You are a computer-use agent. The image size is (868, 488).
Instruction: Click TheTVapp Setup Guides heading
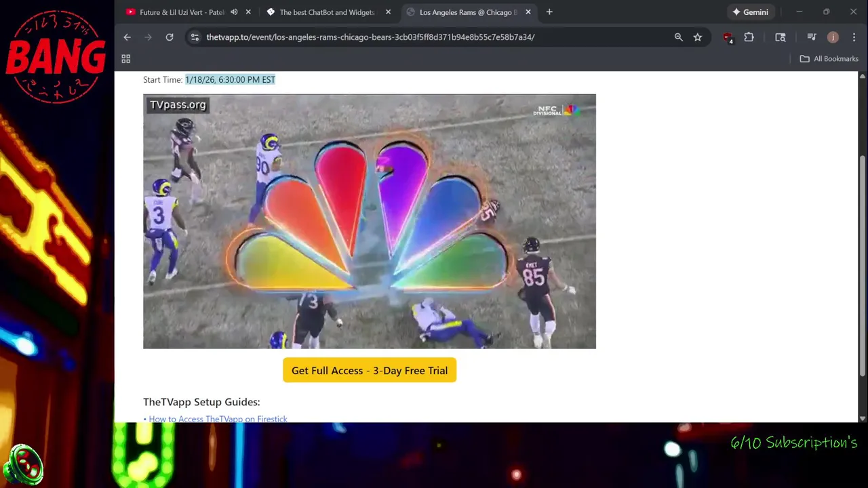(x=201, y=402)
